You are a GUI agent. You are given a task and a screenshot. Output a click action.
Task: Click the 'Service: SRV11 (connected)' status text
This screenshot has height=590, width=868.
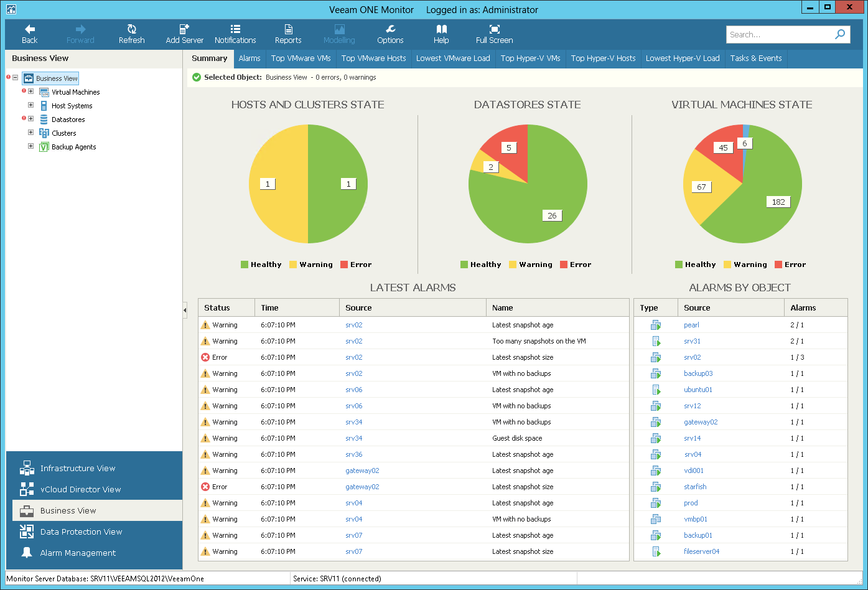[337, 578]
